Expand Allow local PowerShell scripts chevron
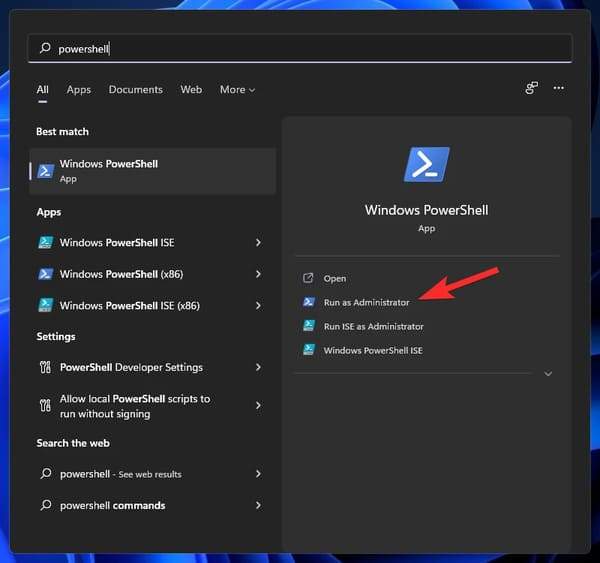Screen dimensions: 600x563 (x=258, y=406)
